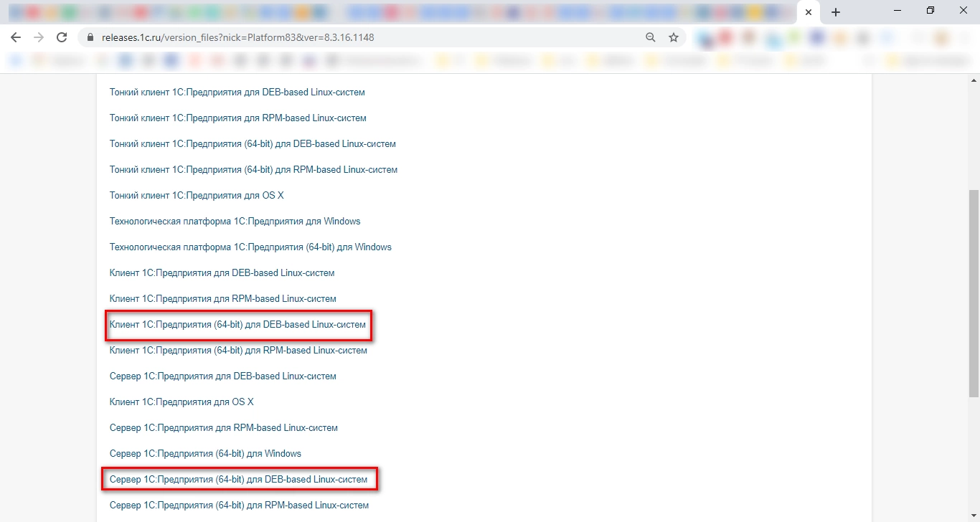Open Сервер для RPM-based Linux link
The image size is (980, 522).
[224, 428]
